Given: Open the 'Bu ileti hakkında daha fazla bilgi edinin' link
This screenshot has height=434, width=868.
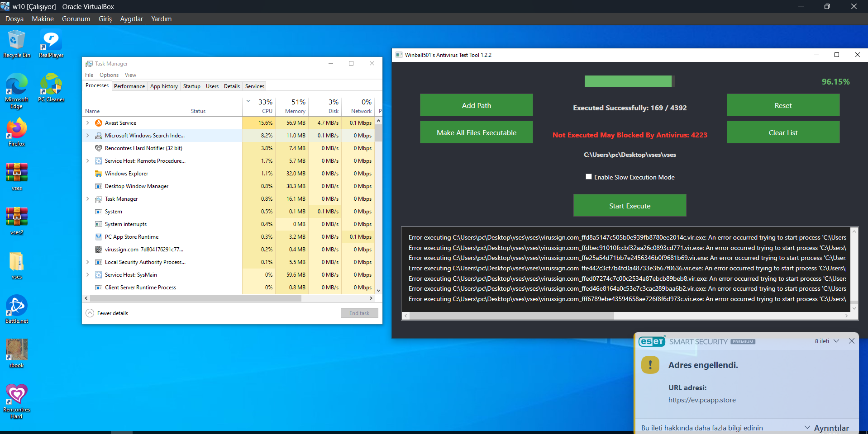Looking at the screenshot, I should (702, 428).
